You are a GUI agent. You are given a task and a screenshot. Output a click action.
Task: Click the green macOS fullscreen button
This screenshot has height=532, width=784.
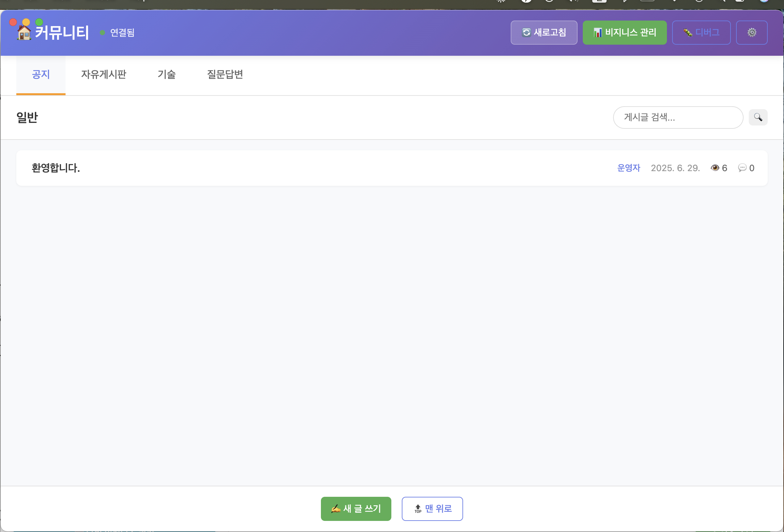pos(39,22)
